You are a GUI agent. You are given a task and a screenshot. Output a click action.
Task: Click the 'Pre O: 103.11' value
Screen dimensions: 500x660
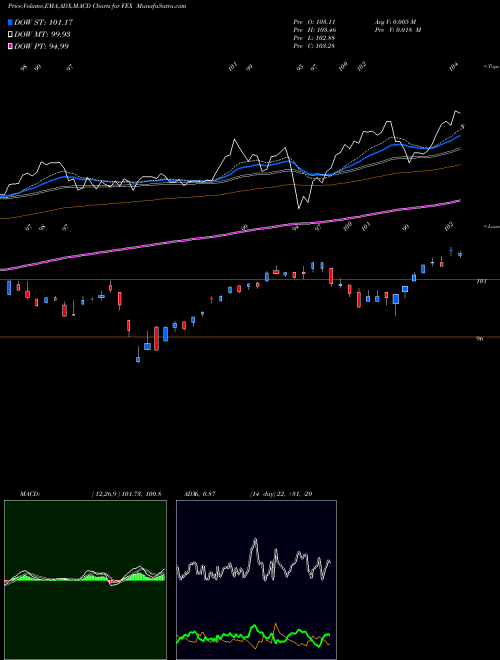pyautogui.click(x=314, y=22)
